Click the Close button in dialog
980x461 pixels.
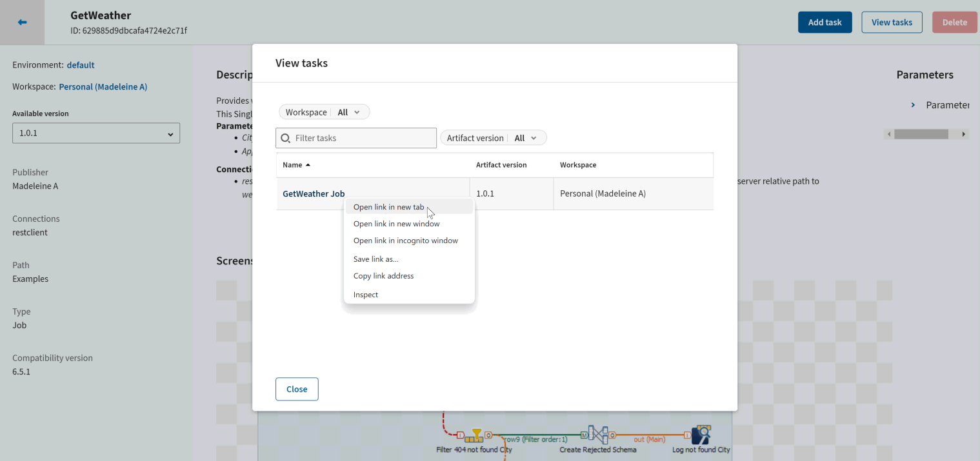click(x=297, y=389)
